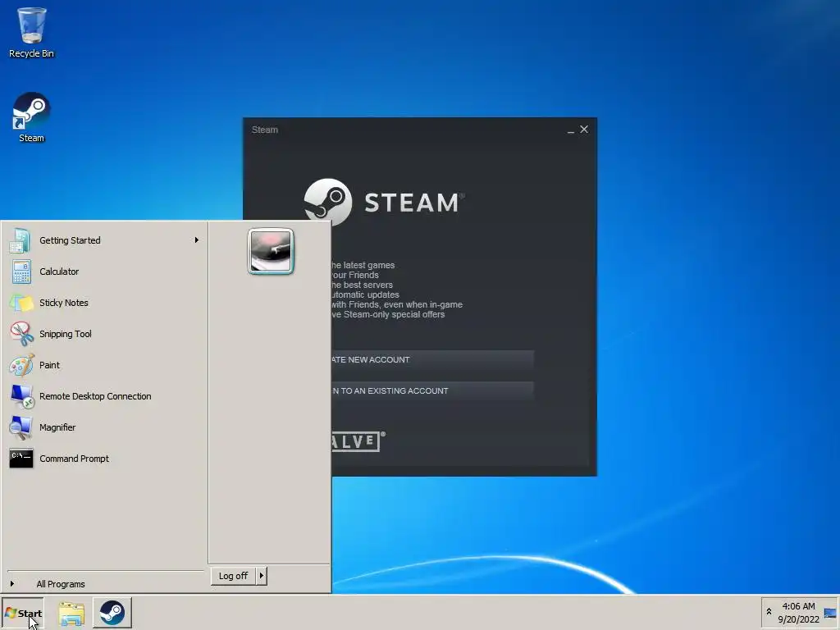Open Sticky Notes from the Start menu

point(104,303)
